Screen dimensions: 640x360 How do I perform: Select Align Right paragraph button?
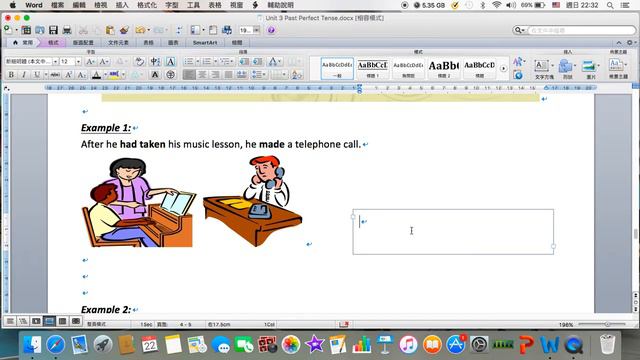click(x=215, y=75)
